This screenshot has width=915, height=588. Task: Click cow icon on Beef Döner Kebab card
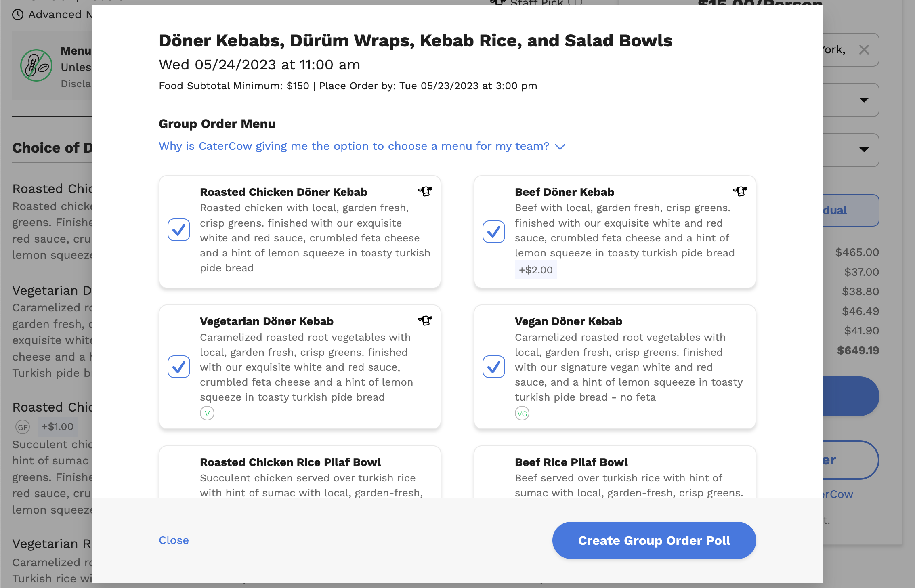click(x=740, y=191)
